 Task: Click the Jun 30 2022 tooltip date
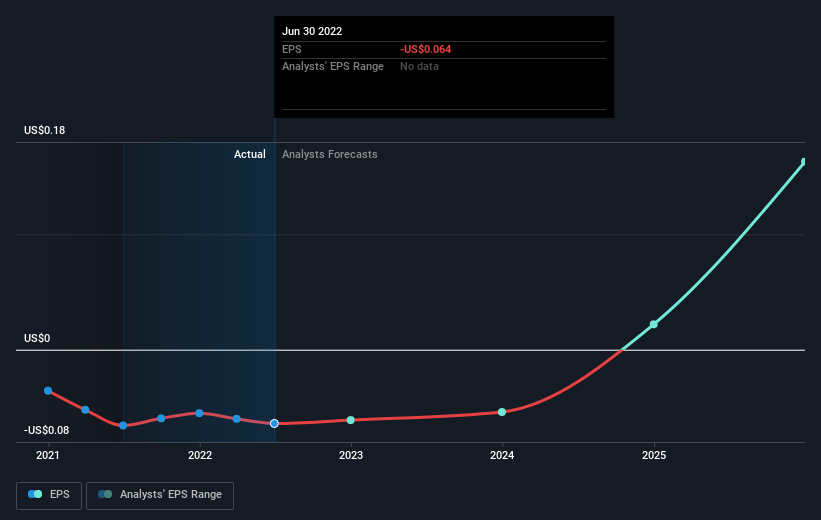click(x=312, y=31)
